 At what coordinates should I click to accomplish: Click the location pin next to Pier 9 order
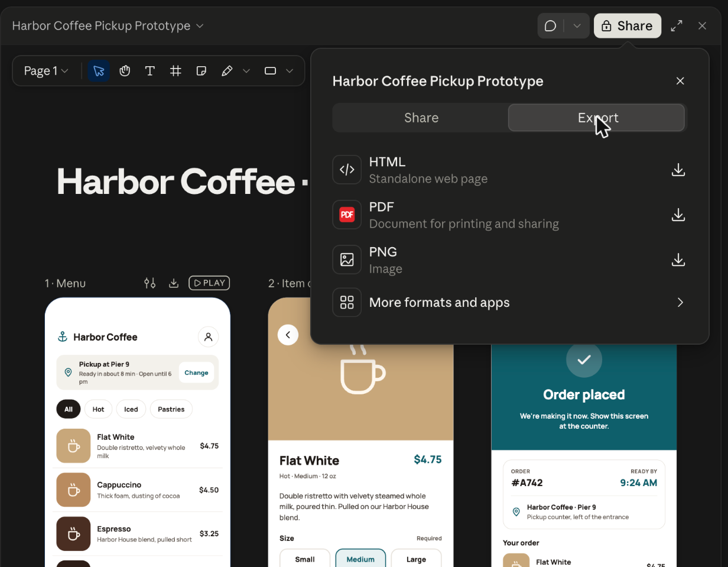tap(516, 512)
